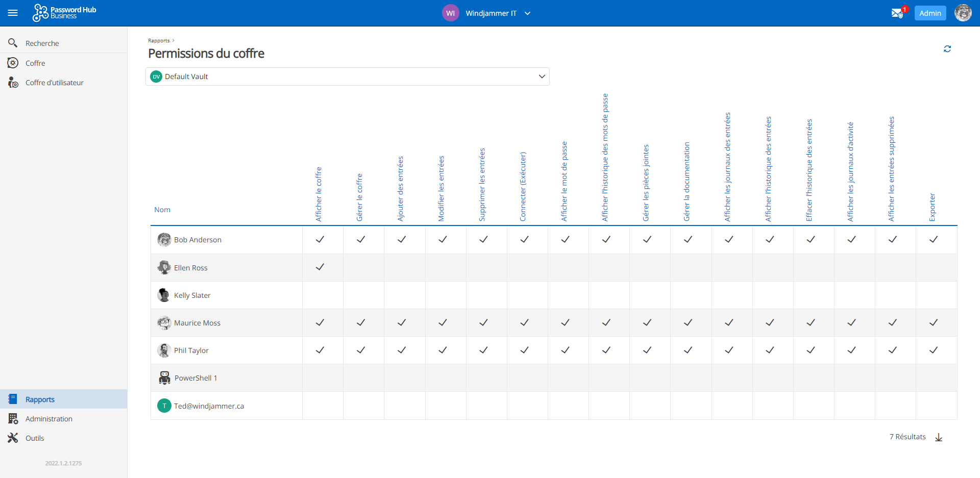Download the report results
The height and width of the screenshot is (478, 980).
coord(938,437)
